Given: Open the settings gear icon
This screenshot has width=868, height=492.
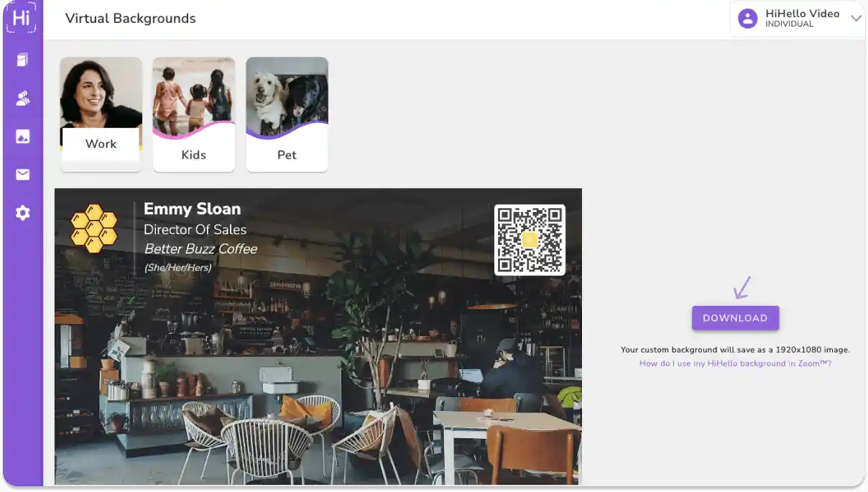Looking at the screenshot, I should point(22,212).
